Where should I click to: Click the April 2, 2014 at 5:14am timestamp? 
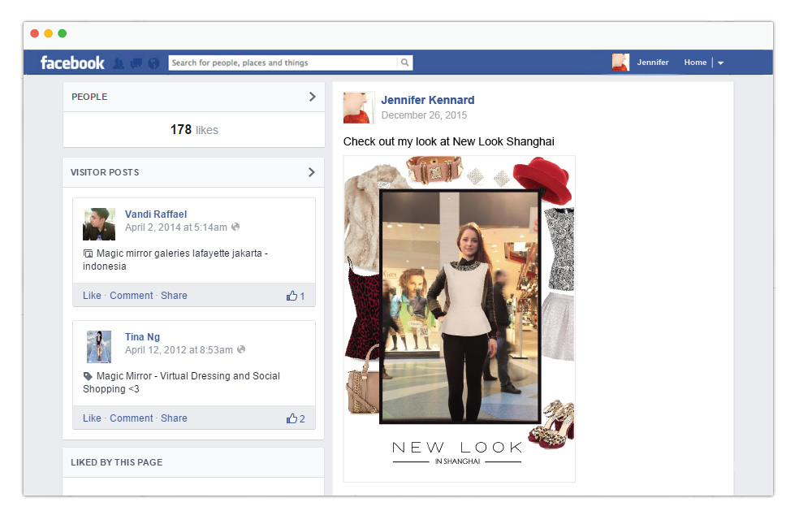(176, 227)
